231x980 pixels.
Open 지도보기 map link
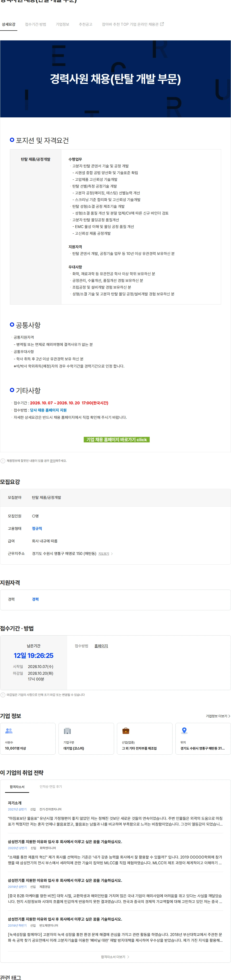coord(103,554)
